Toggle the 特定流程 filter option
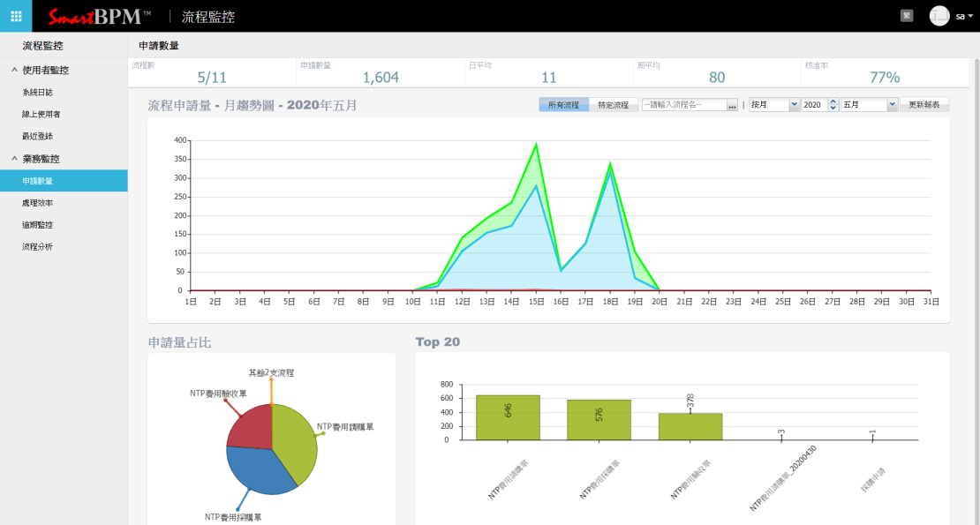The image size is (980, 525). pos(613,105)
